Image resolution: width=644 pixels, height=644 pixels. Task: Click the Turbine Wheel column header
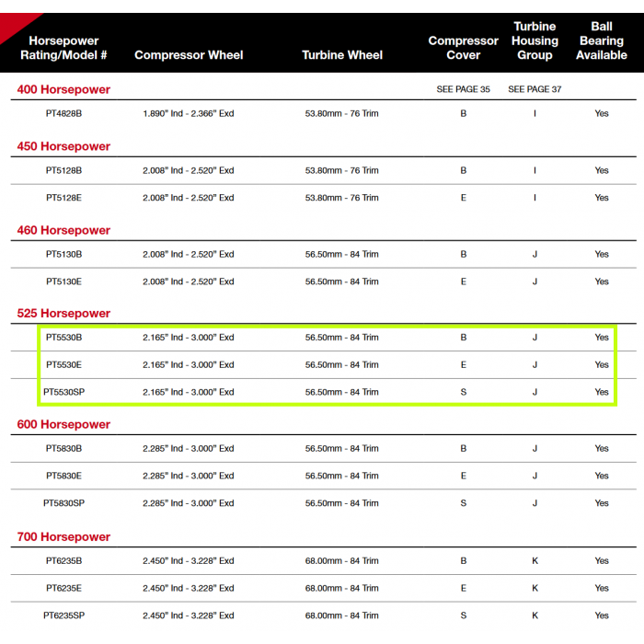pos(342,55)
